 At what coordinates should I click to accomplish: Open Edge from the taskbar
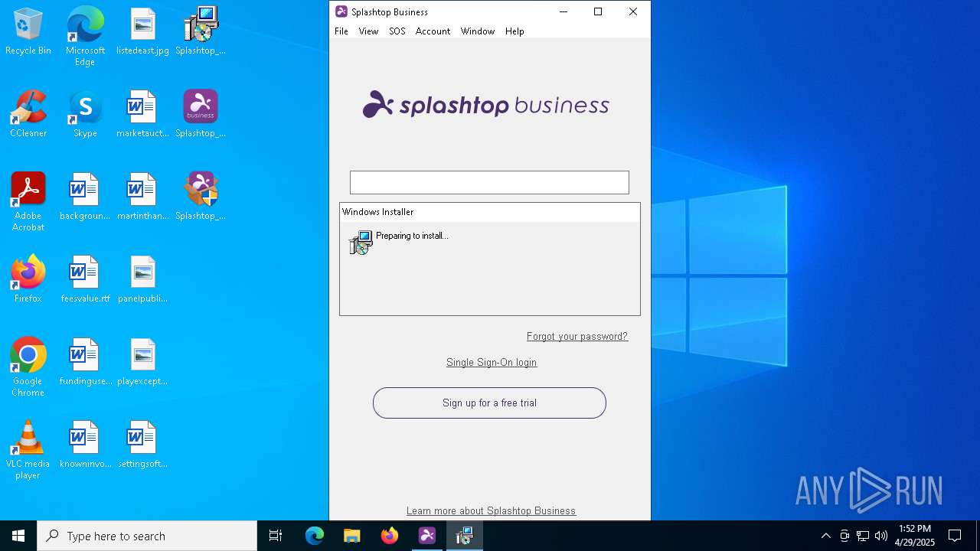point(315,536)
